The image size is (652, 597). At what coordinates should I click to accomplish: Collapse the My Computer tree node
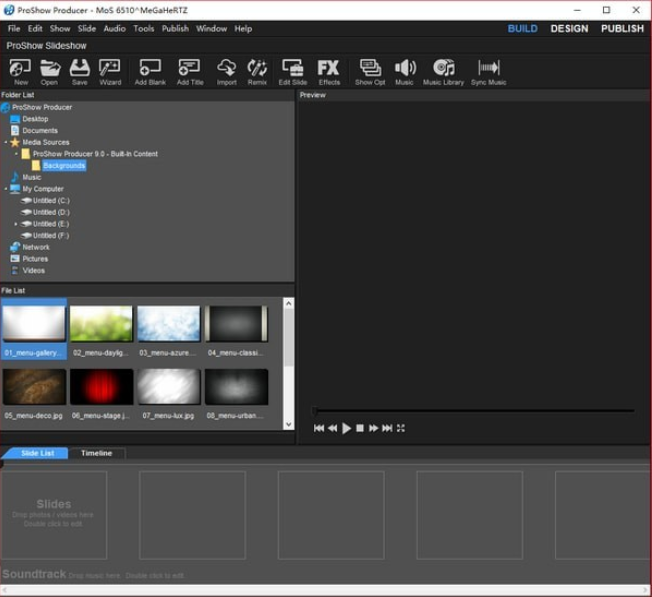click(x=6, y=189)
